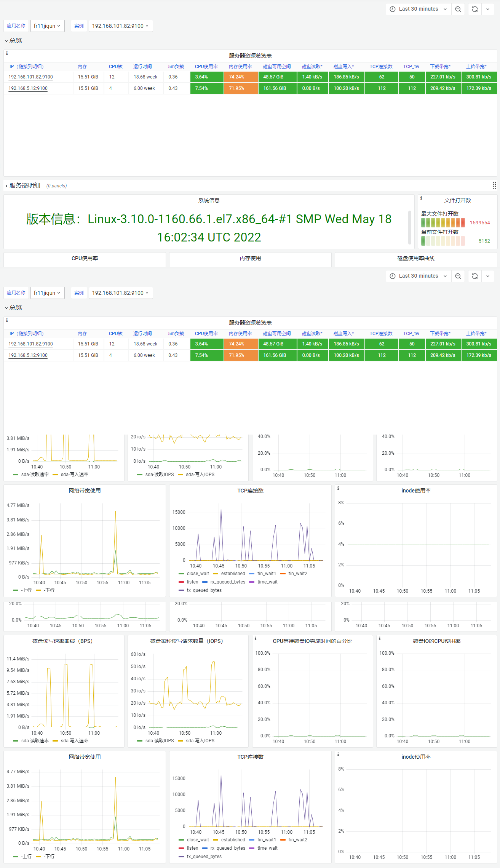
Task: Open the upper 应用名称 fr11jiqun dropdown
Action: [x=47, y=26]
